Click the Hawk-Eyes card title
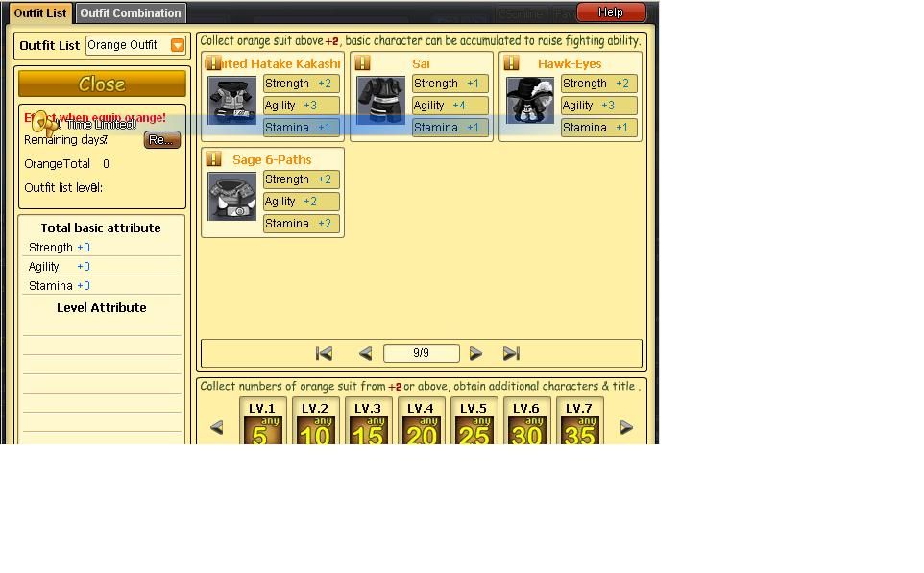 click(x=570, y=63)
